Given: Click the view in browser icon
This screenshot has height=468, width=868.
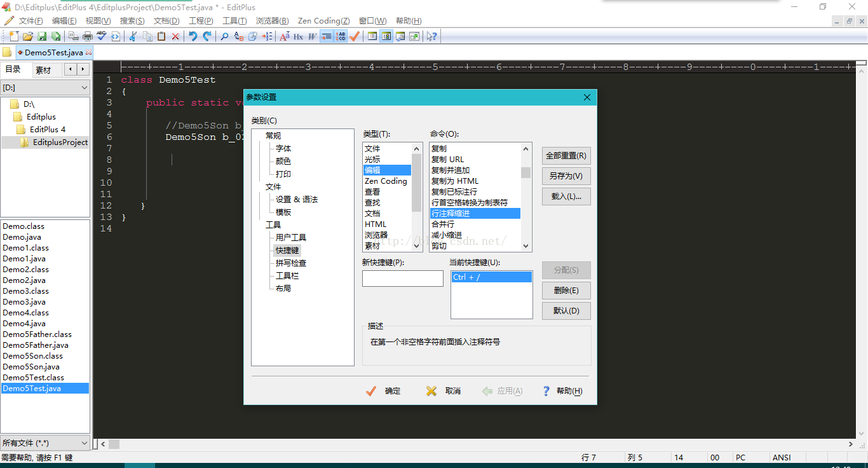Looking at the screenshot, I should (x=116, y=36).
